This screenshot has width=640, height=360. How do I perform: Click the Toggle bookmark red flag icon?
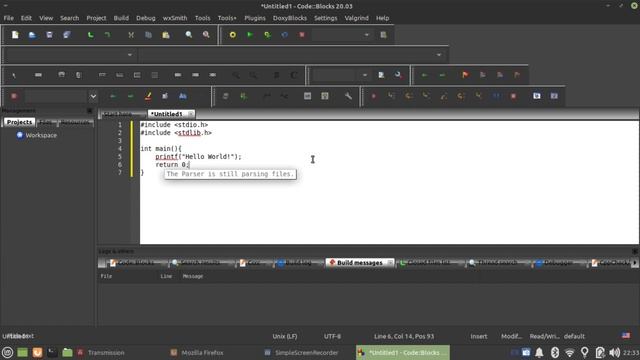465,75
